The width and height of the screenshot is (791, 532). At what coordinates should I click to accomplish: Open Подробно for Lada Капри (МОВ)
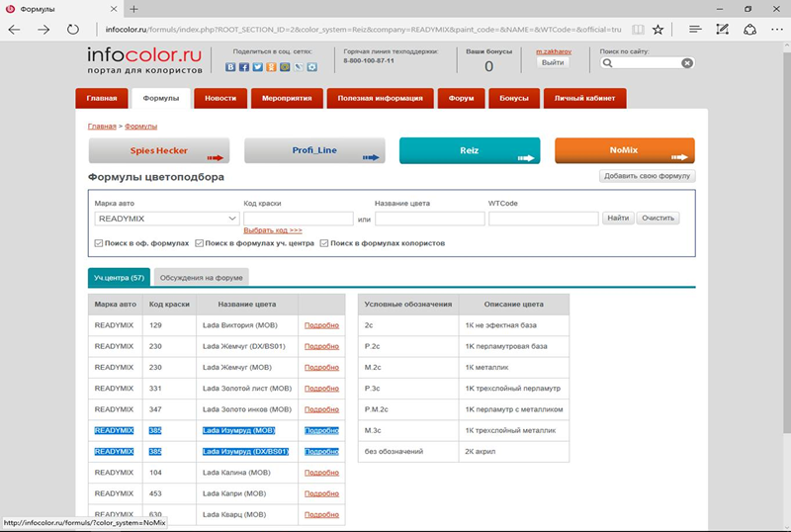tap(321, 493)
